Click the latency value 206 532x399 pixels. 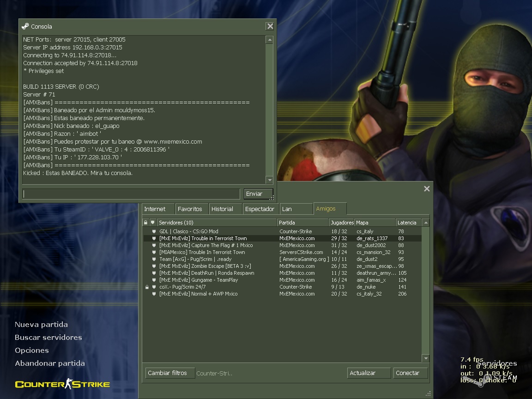pyautogui.click(x=402, y=294)
